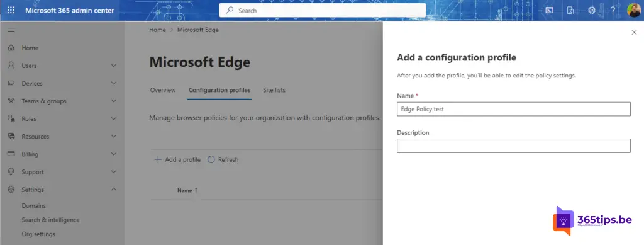Click Billing label in navigation
Screen dimensions: 644x245
(x=30, y=154)
